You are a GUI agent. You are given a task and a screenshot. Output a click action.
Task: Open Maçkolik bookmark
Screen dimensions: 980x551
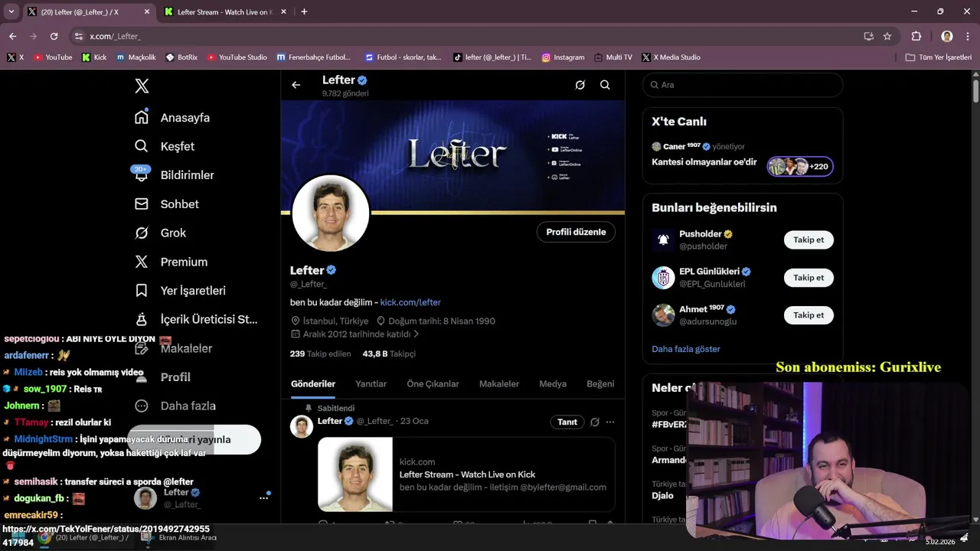click(136, 57)
